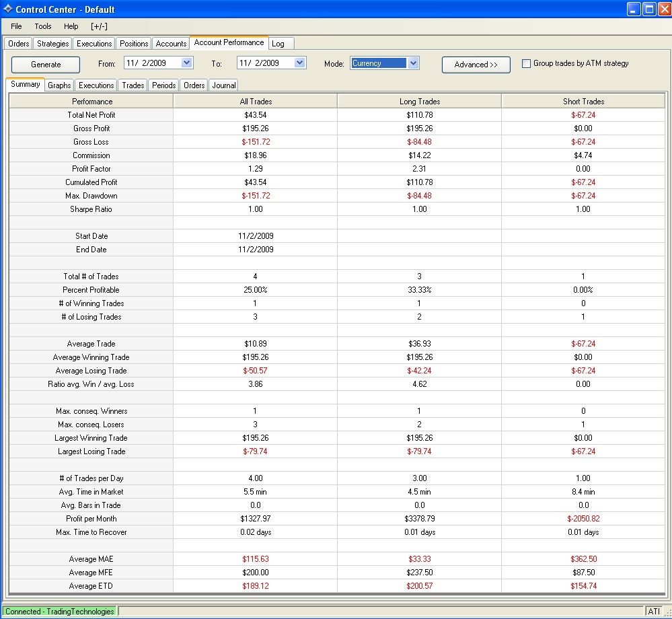Click the Start Date value 11/2/2009
Screen dimensions: 672x619
coord(256,235)
